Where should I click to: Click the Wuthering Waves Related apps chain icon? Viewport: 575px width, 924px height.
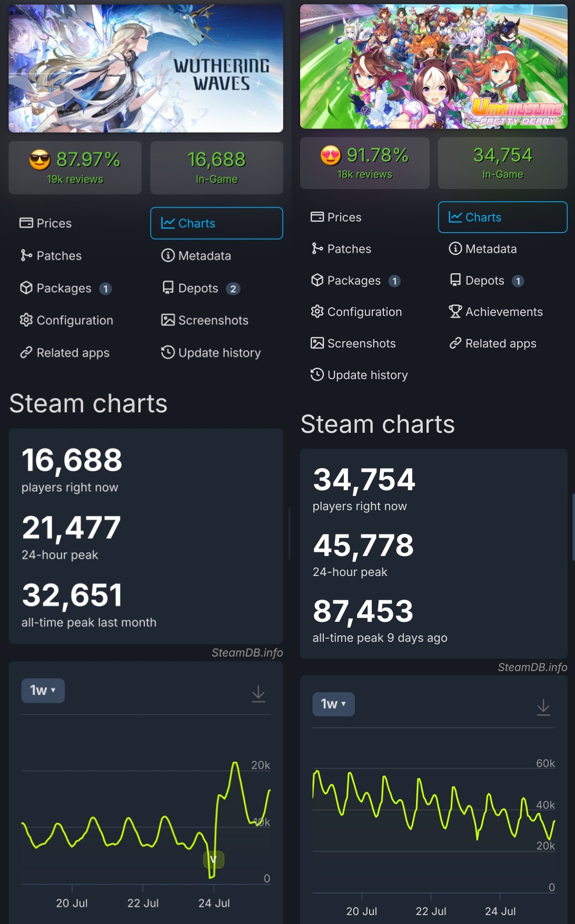pyautogui.click(x=26, y=353)
